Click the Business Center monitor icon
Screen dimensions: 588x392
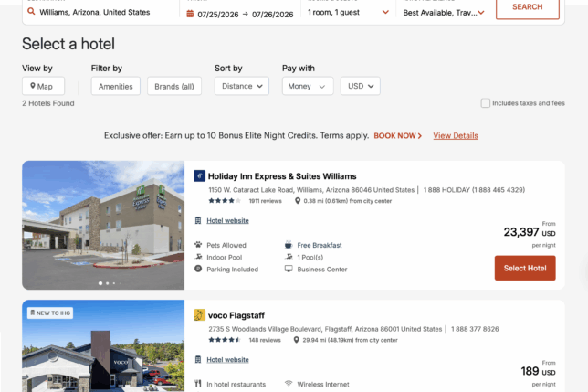pyautogui.click(x=289, y=269)
